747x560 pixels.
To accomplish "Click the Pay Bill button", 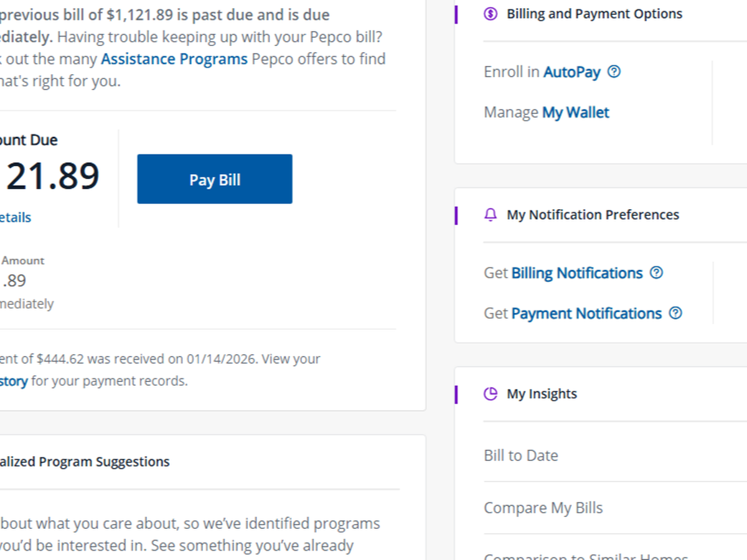I will pyautogui.click(x=214, y=179).
